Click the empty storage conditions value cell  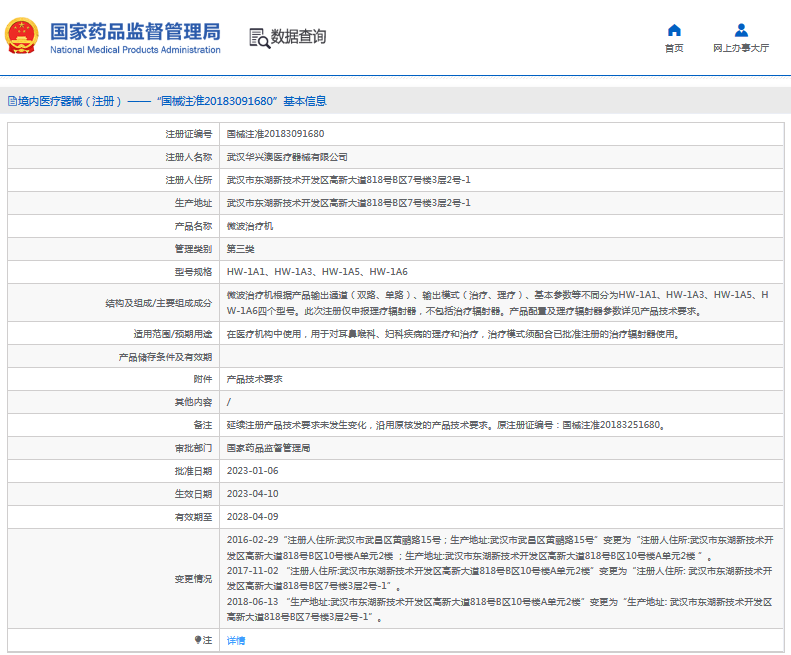pyautogui.click(x=501, y=356)
